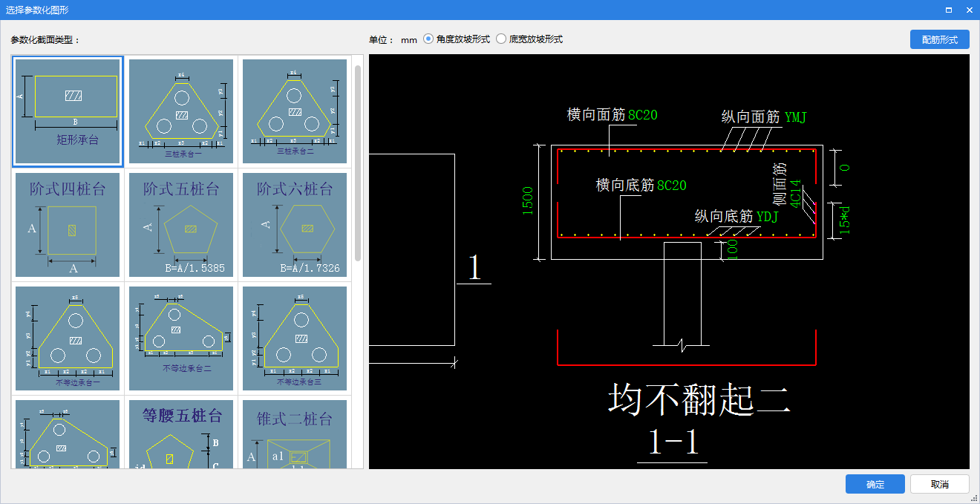Select 角度放坡形式 radio option
The image size is (980, 504).
tap(428, 39)
